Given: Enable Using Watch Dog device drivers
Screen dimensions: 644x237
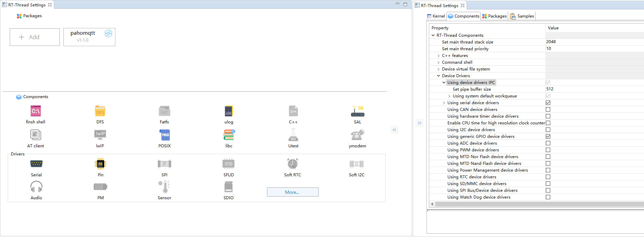Looking at the screenshot, I should [x=548, y=197].
